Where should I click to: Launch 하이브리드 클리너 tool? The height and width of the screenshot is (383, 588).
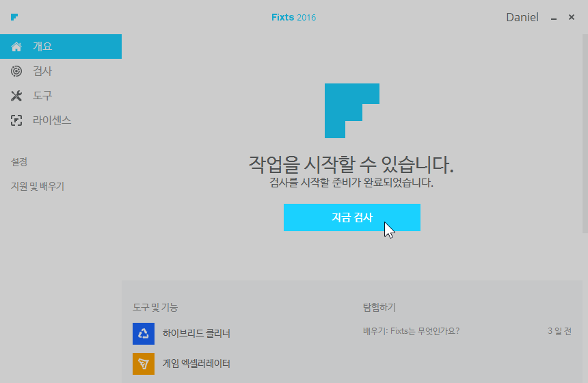[196, 334]
